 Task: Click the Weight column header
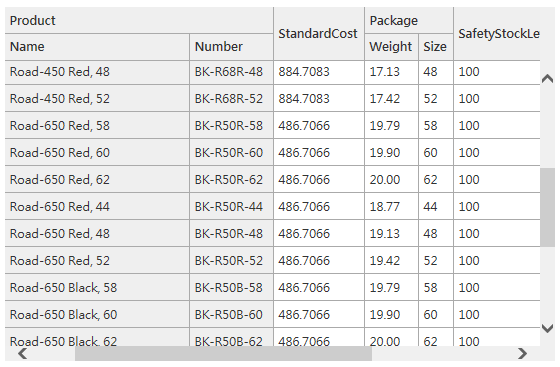pyautogui.click(x=391, y=47)
